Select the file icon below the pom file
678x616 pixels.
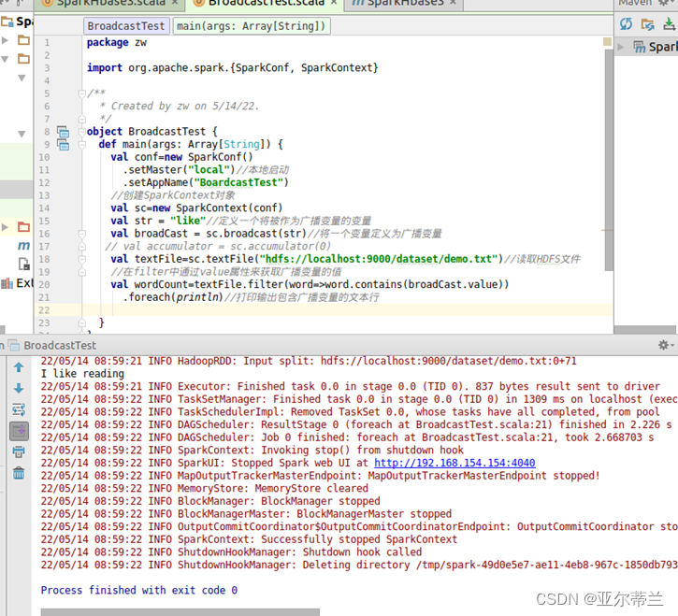[23, 264]
